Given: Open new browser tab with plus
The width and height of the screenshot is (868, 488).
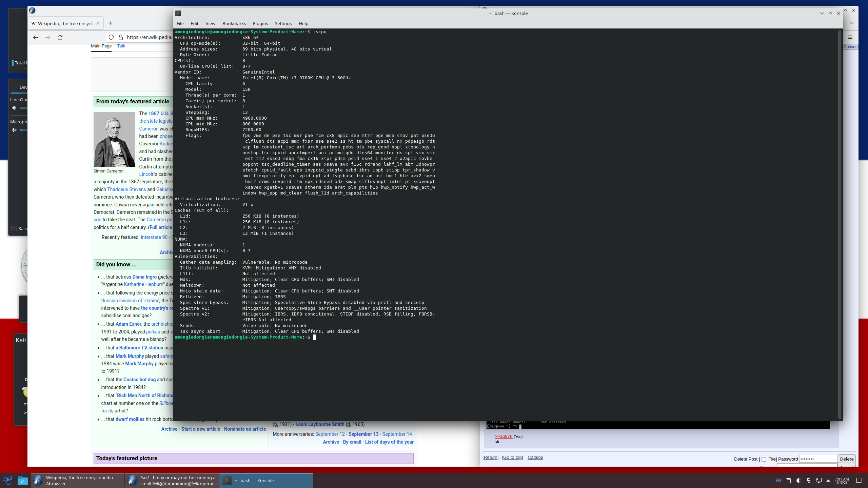Looking at the screenshot, I should (x=110, y=23).
